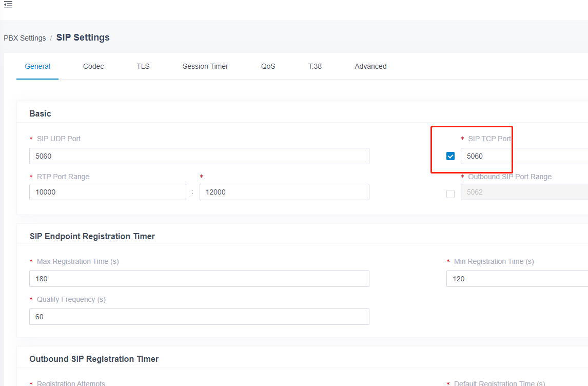Select Outbound SIP Registration Timer heading
Image resolution: width=588 pixels, height=386 pixels.
[94, 359]
